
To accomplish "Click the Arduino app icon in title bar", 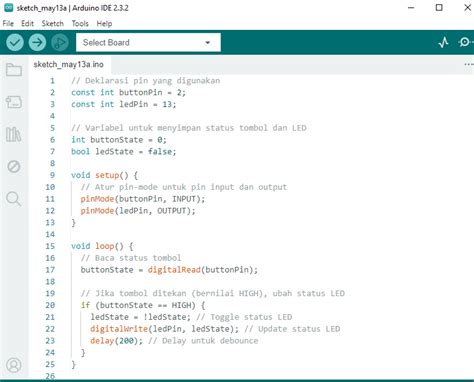I will click(x=9, y=8).
